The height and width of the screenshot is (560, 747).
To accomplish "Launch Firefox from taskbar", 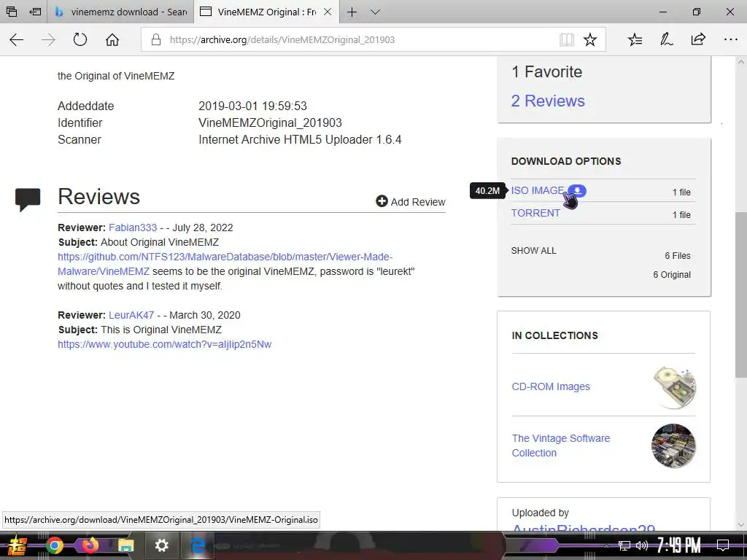I will point(90,545).
